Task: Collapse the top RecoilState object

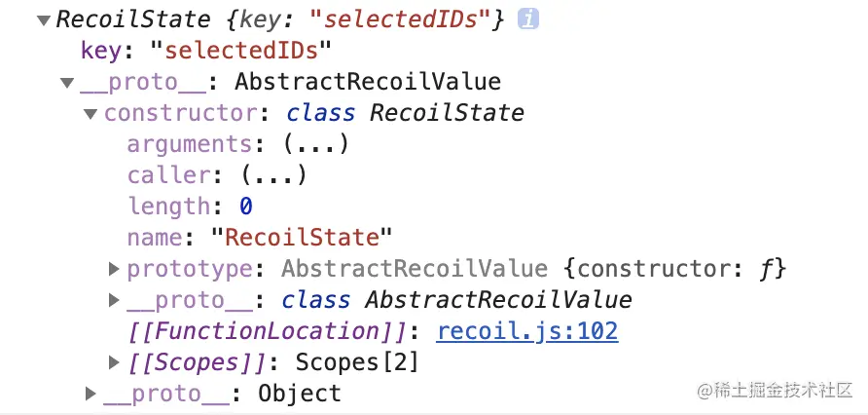Action: tap(43, 19)
